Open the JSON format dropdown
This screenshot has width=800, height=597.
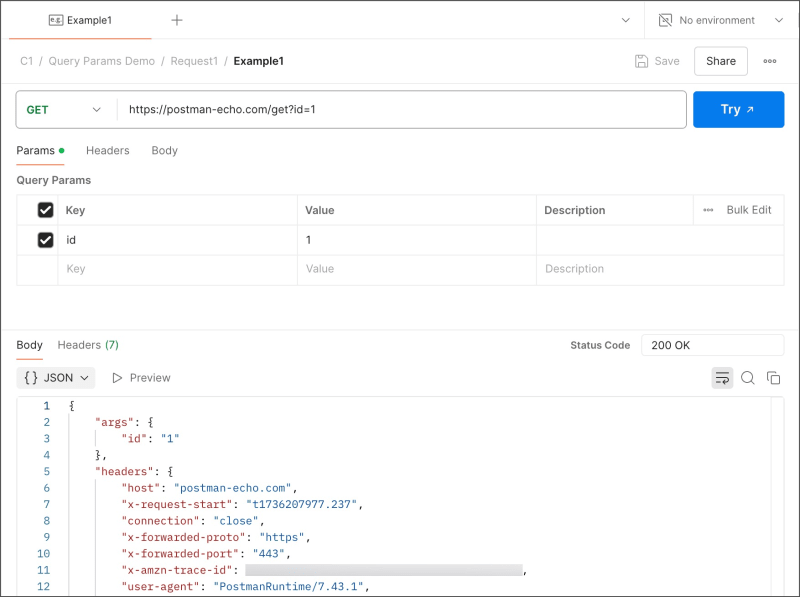pos(56,378)
